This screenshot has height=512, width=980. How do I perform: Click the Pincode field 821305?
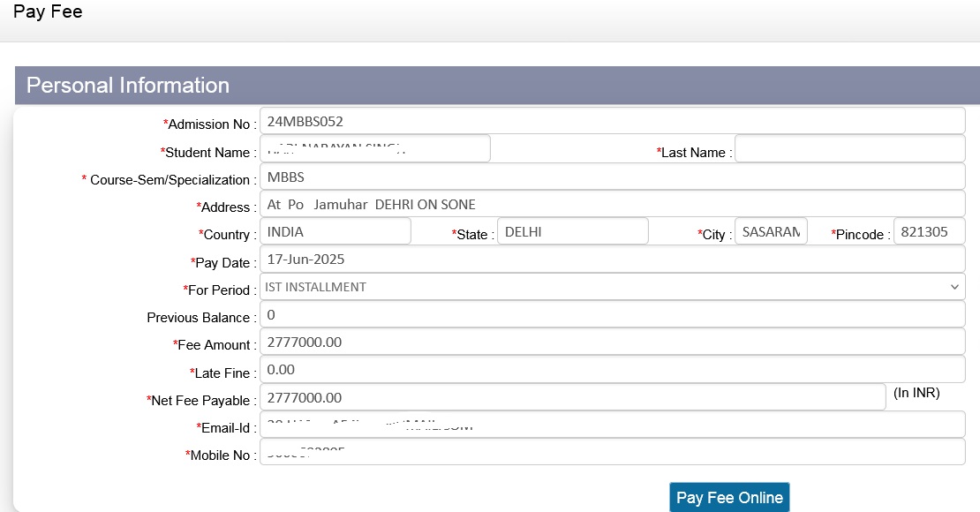pyautogui.click(x=929, y=232)
